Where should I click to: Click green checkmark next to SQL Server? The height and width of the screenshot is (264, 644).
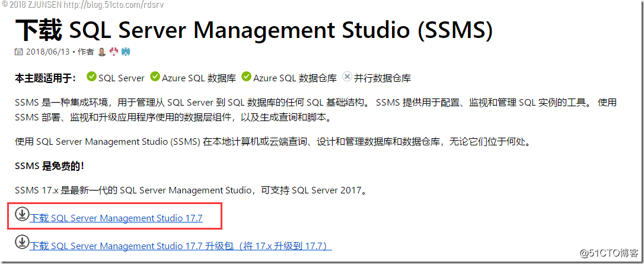coord(91,77)
